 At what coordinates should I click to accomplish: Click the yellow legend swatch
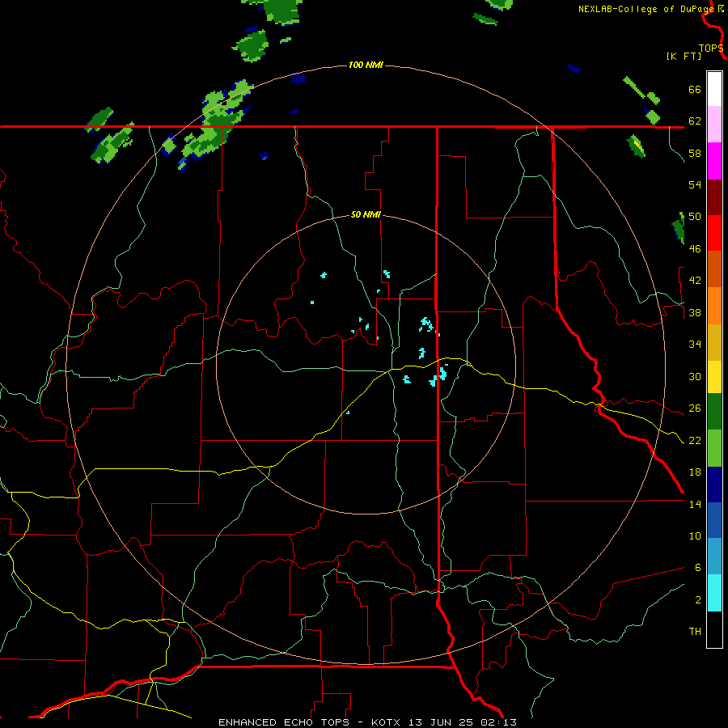(x=714, y=377)
